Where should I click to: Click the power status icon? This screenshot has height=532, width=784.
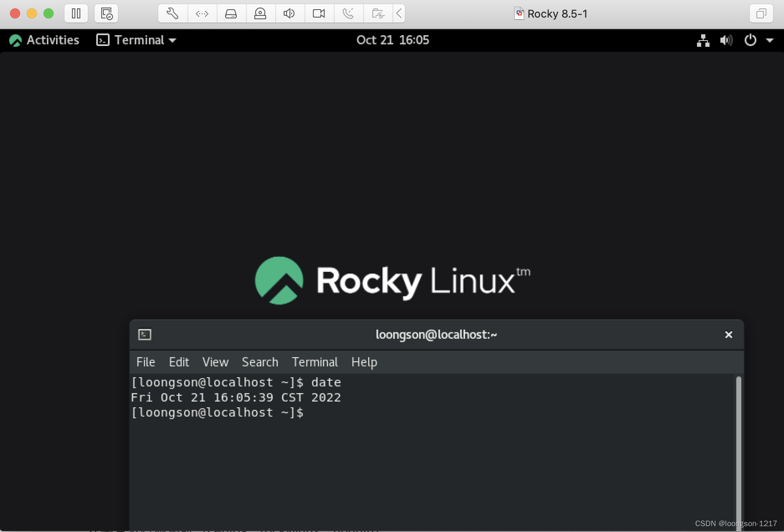(x=751, y=40)
